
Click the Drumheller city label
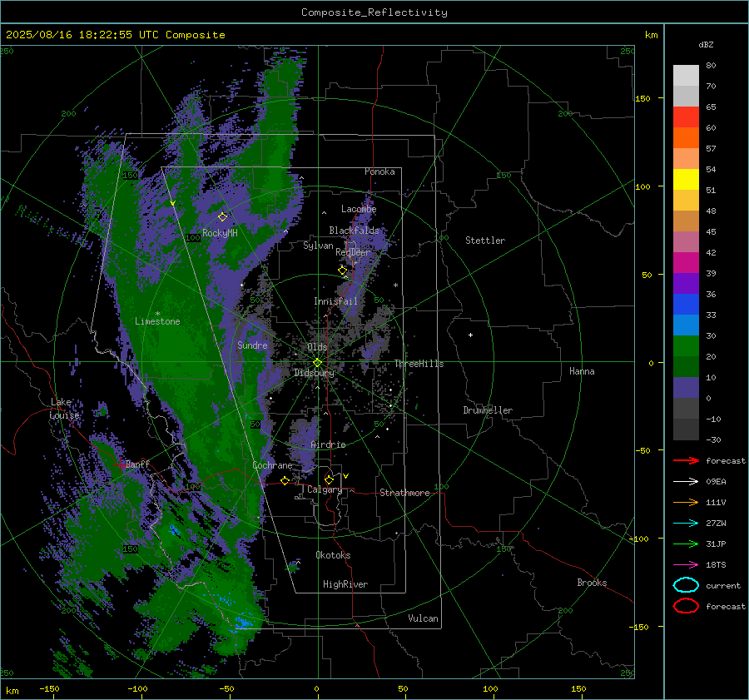(x=488, y=410)
